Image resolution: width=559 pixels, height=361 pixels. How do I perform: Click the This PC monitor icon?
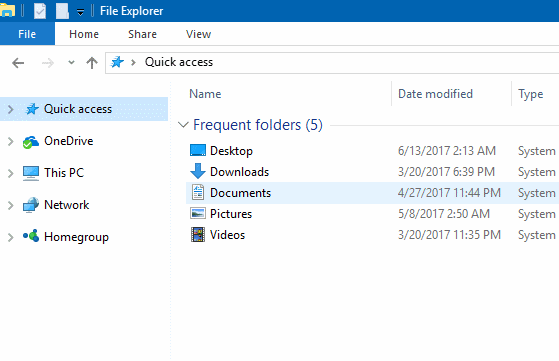[31, 173]
